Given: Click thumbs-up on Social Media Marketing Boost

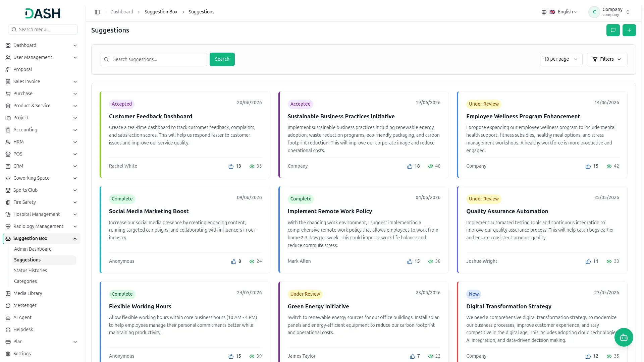Looking at the screenshot, I should tap(233, 261).
